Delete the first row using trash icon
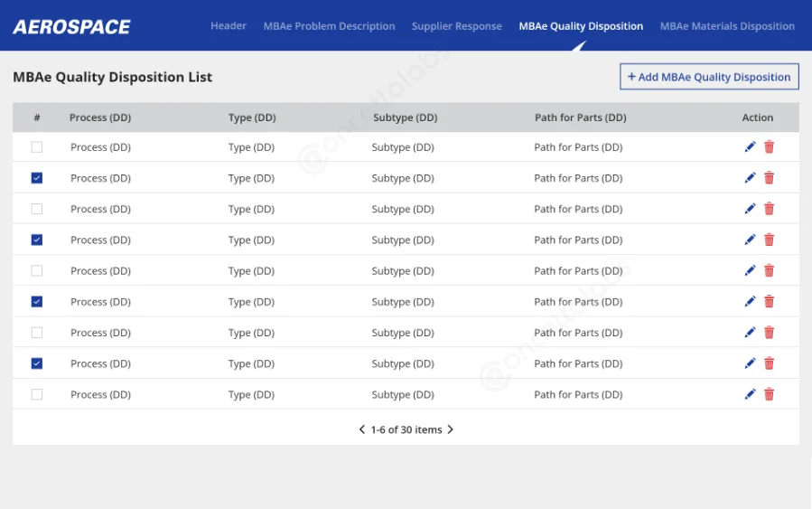 [x=769, y=147]
